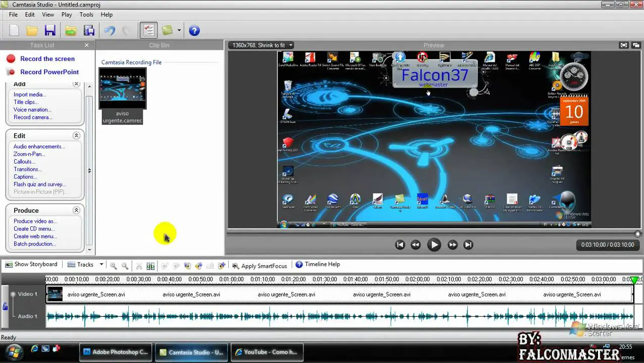Click Create web menu link
The width and height of the screenshot is (644, 363).
35,236
